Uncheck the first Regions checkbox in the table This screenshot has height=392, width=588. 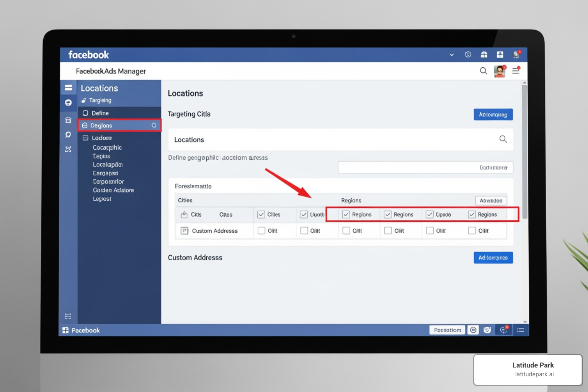coord(346,214)
